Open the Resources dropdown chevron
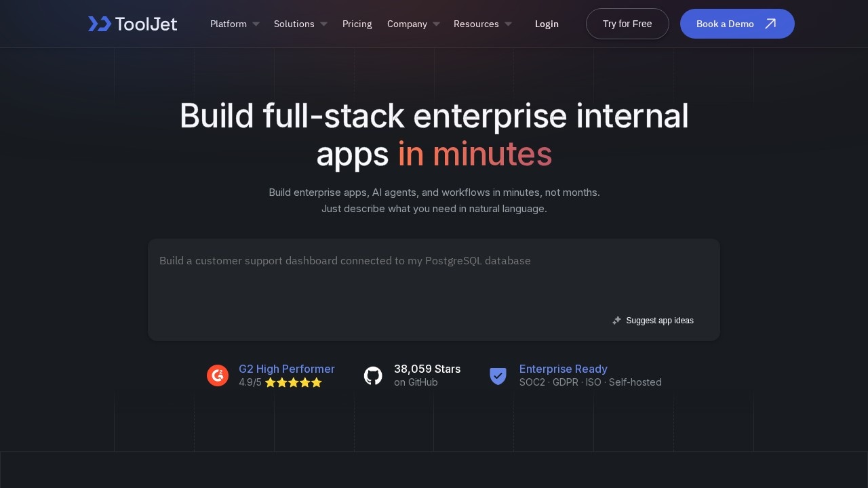 click(508, 24)
